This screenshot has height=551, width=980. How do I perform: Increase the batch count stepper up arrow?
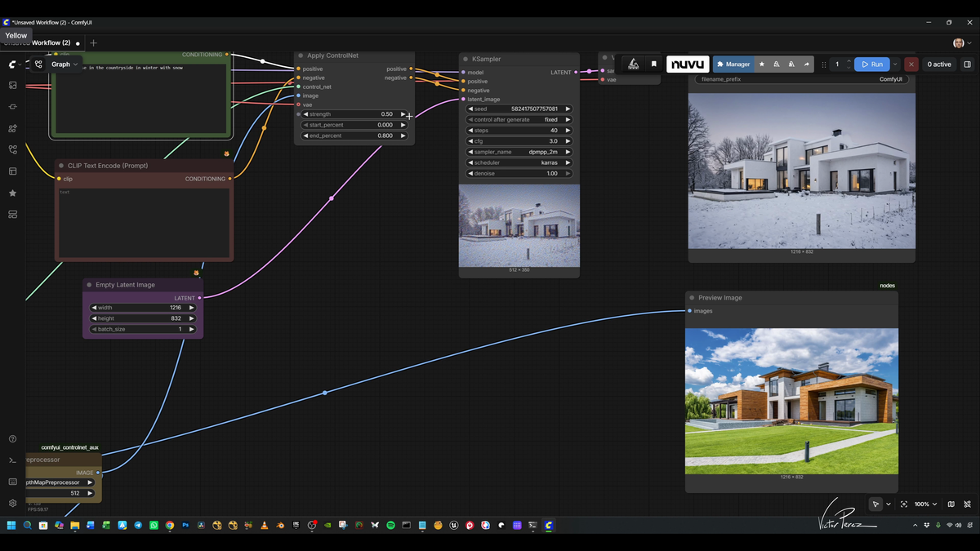pyautogui.click(x=849, y=61)
